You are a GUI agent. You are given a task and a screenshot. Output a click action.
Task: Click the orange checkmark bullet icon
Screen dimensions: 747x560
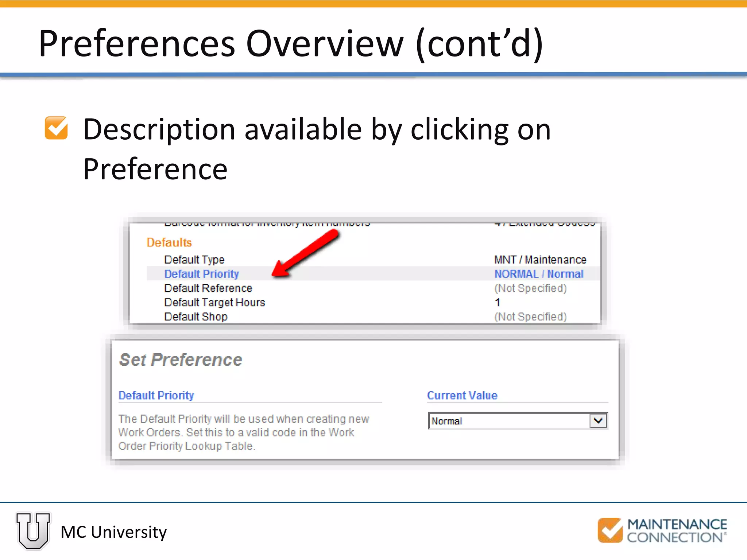pos(56,128)
